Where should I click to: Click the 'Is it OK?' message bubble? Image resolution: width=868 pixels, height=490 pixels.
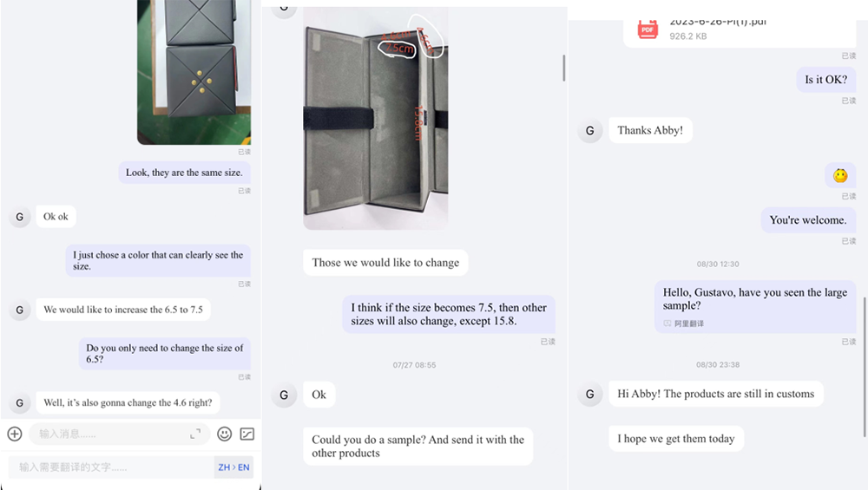pos(826,80)
